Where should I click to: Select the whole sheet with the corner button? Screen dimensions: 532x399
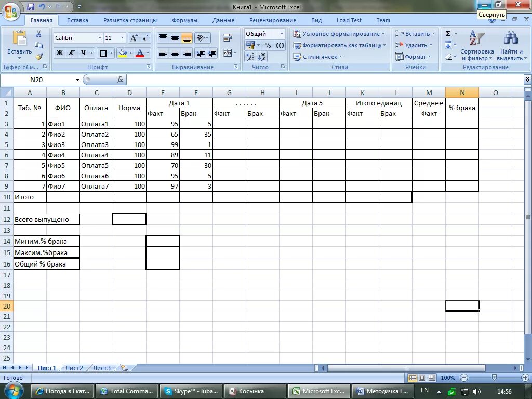7,92
